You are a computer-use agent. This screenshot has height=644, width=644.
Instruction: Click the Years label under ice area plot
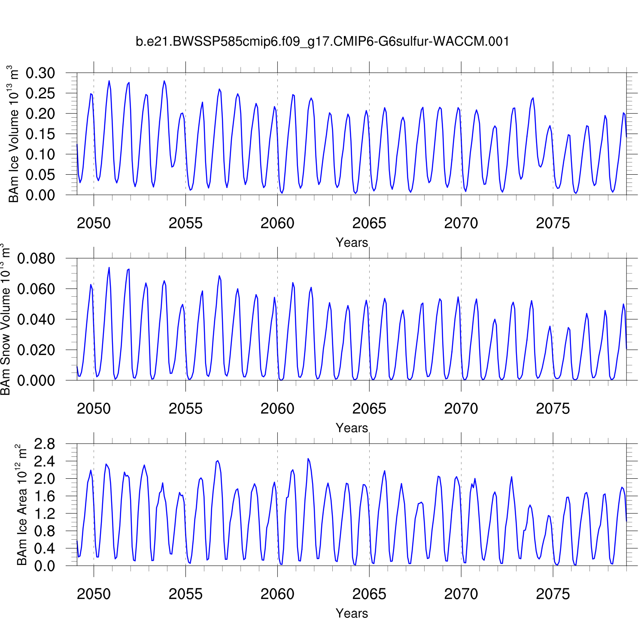click(352, 614)
